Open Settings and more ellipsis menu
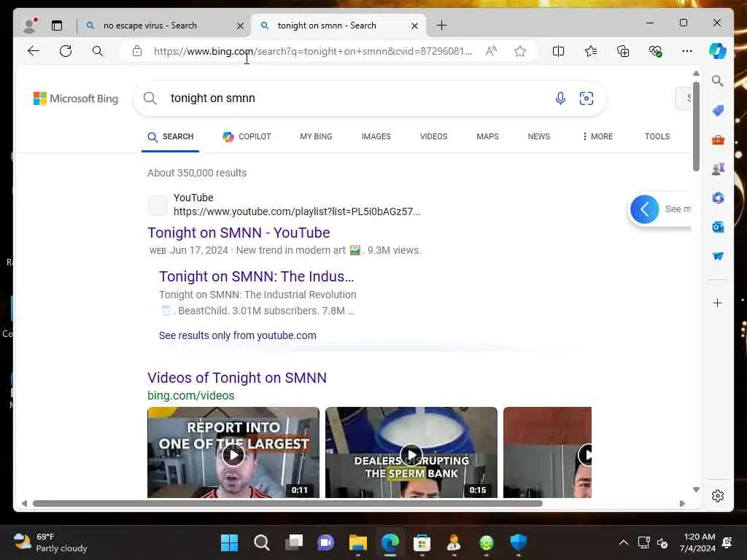Image resolution: width=747 pixels, height=560 pixels. click(687, 51)
